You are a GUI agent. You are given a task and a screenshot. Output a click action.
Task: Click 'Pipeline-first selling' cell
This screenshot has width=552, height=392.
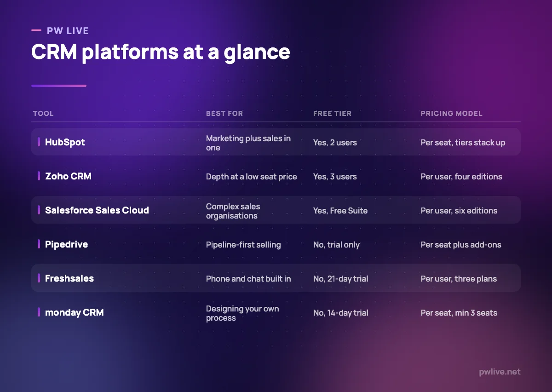243,245
